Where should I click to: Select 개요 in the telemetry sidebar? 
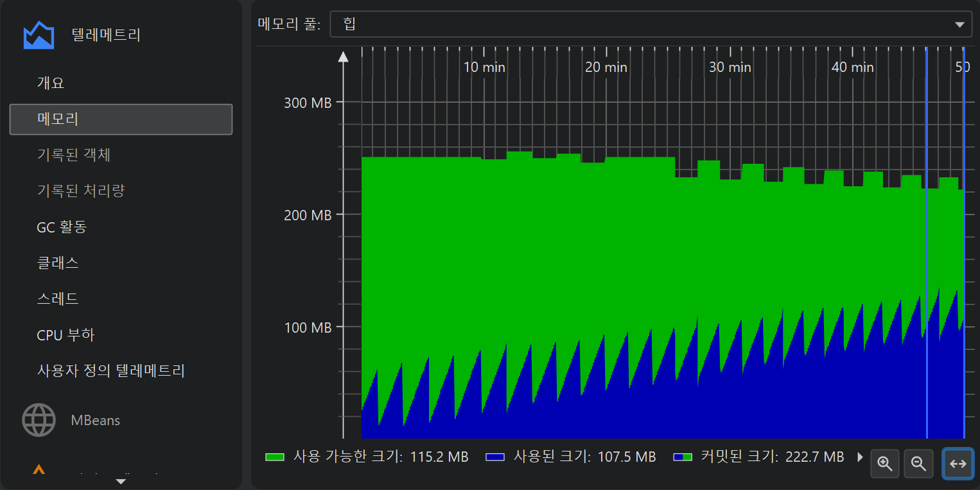(51, 83)
